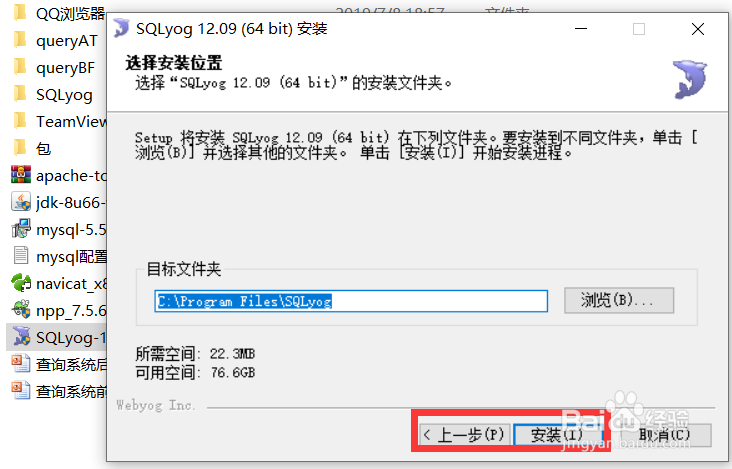The width and height of the screenshot is (732, 469).
Task: Click the npp_7.5.6 installer icon
Action: tap(21, 310)
